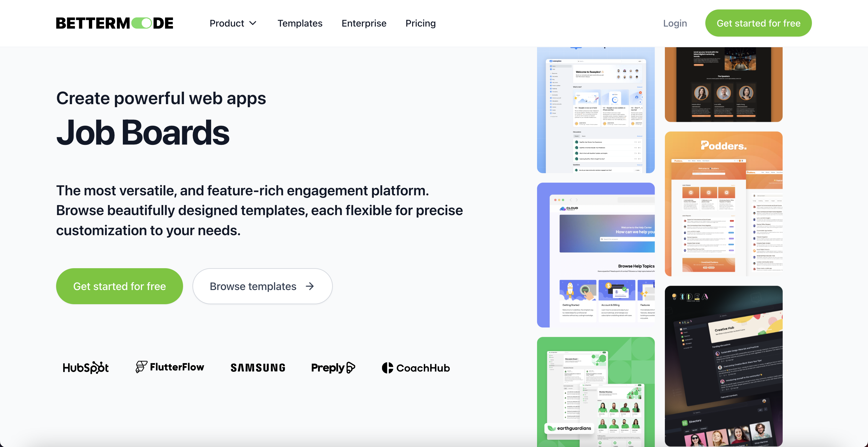Select the Pricing menu item
This screenshot has height=447, width=868.
click(x=420, y=23)
